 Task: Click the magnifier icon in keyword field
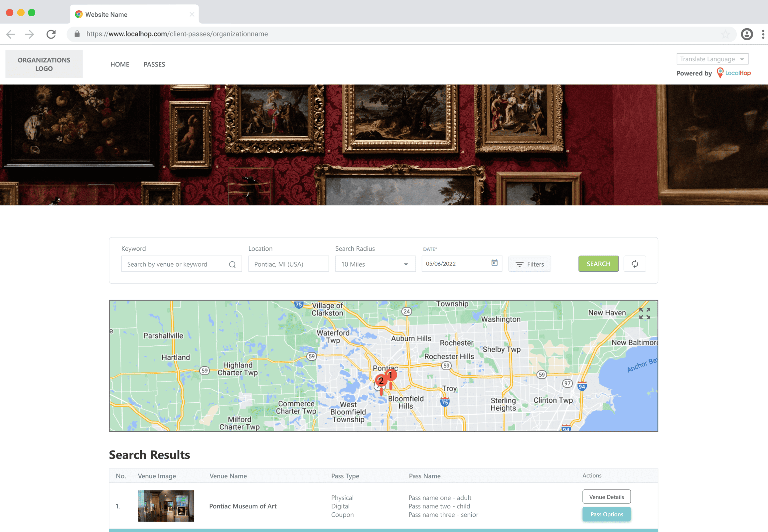[232, 265]
